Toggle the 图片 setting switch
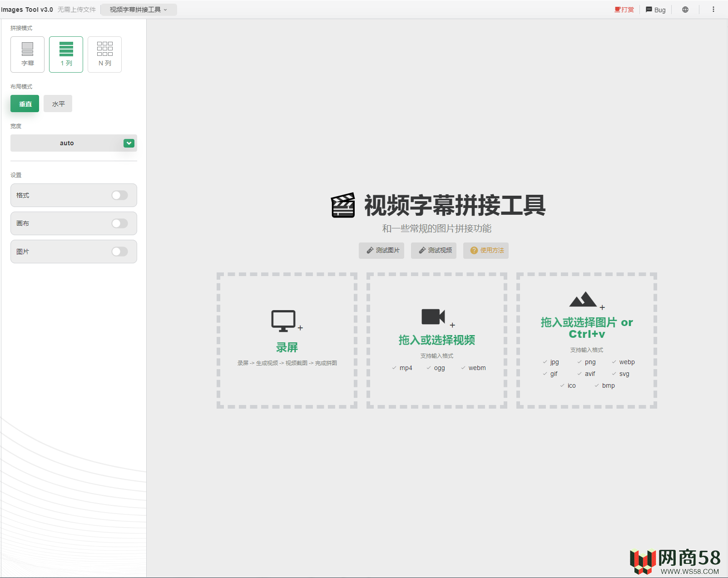The width and height of the screenshot is (728, 578). (x=120, y=252)
